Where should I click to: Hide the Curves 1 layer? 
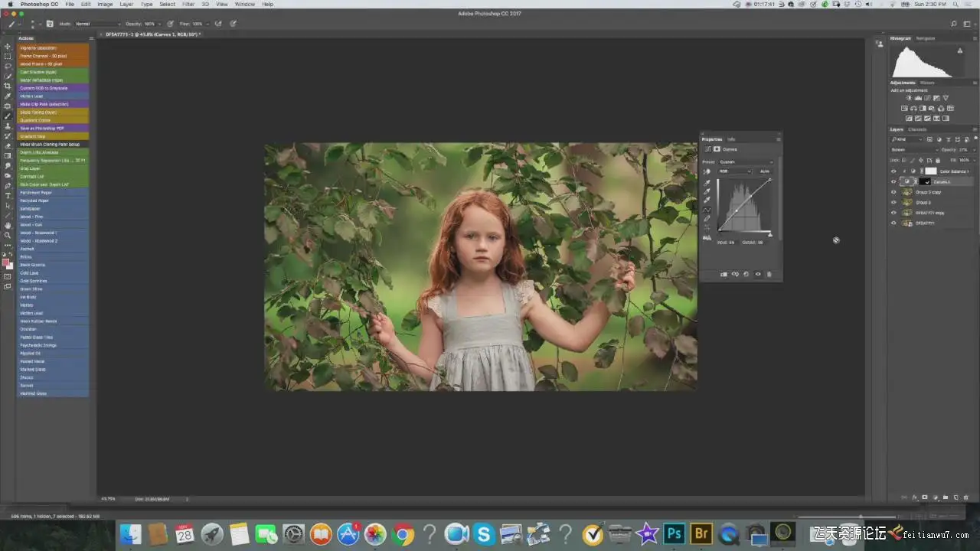pyautogui.click(x=893, y=182)
